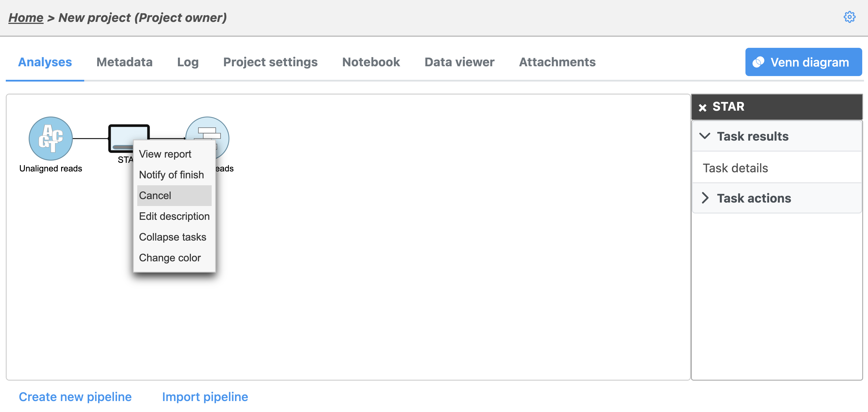
Task: Open settings gear icon top right
Action: click(849, 17)
